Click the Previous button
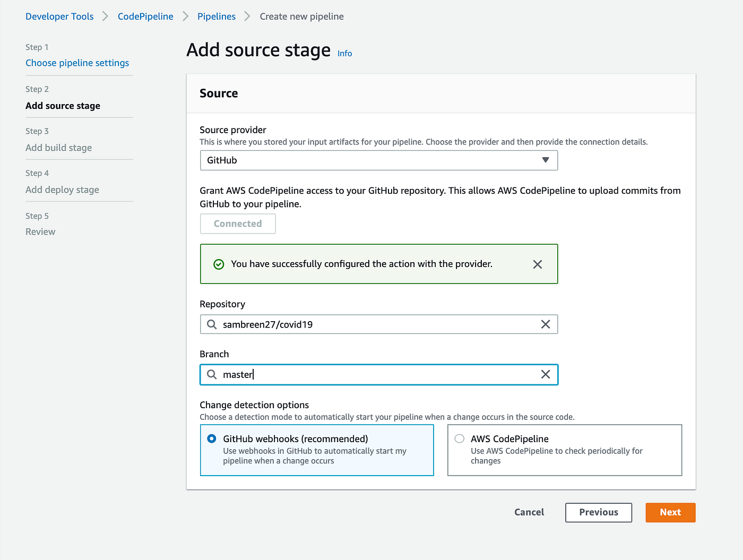Viewport: 743px width, 560px height. (x=598, y=512)
